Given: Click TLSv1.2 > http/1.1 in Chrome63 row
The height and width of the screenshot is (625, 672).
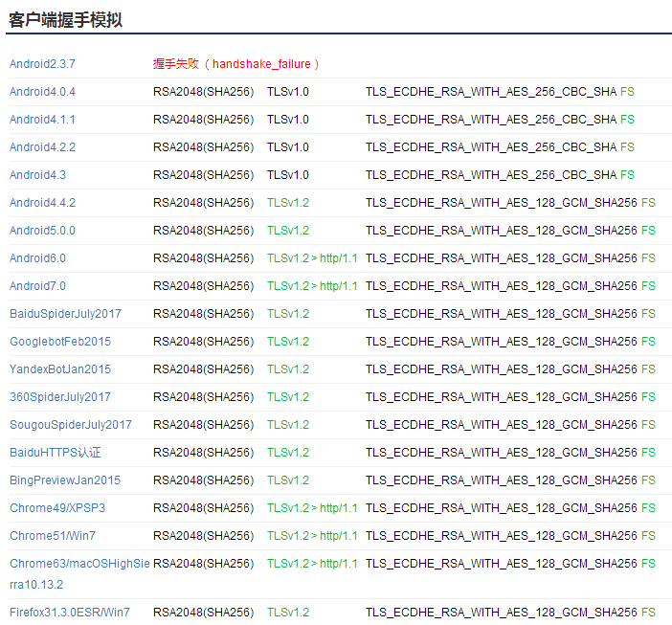Looking at the screenshot, I should (x=312, y=564).
